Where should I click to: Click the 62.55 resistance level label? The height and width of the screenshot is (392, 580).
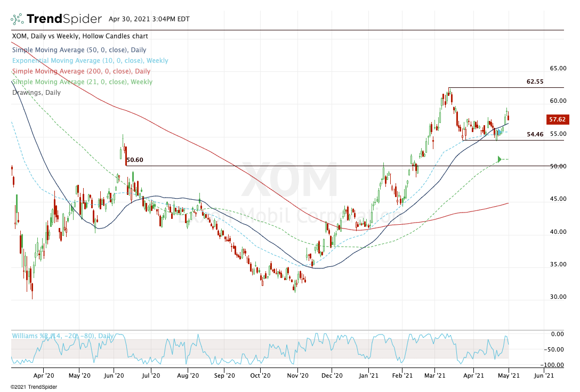tap(535, 81)
